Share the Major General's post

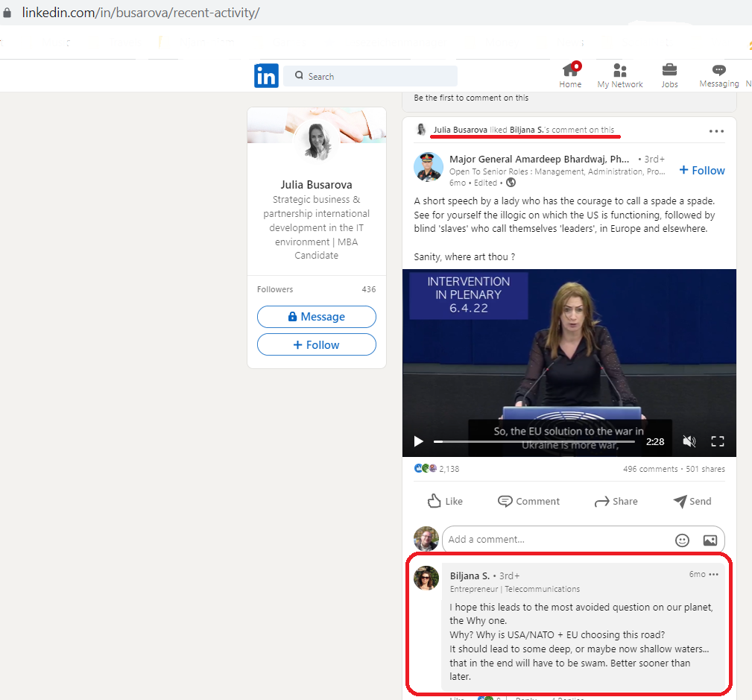[x=616, y=502]
